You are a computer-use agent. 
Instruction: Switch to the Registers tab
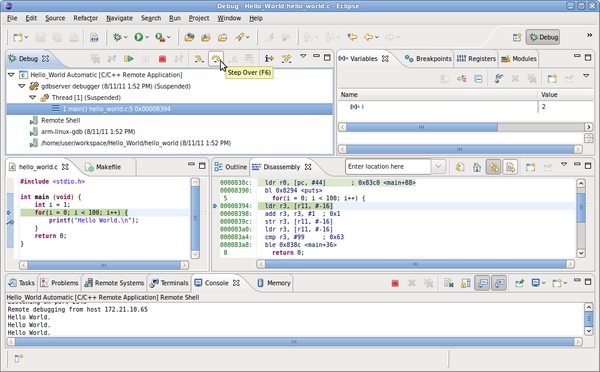pyautogui.click(x=476, y=59)
